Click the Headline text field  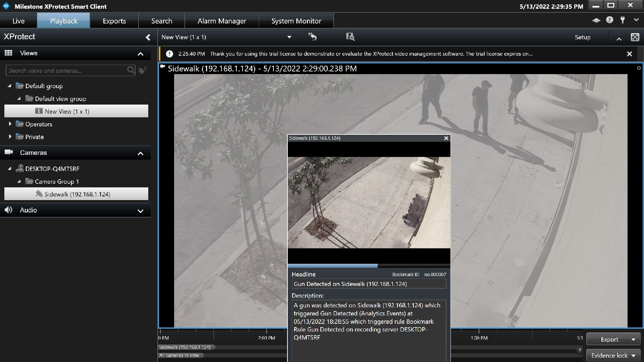tap(369, 284)
